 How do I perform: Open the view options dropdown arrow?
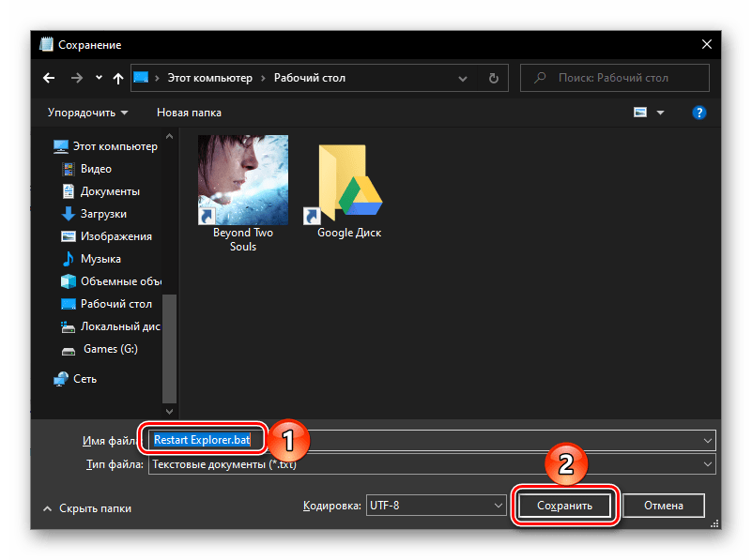660,113
